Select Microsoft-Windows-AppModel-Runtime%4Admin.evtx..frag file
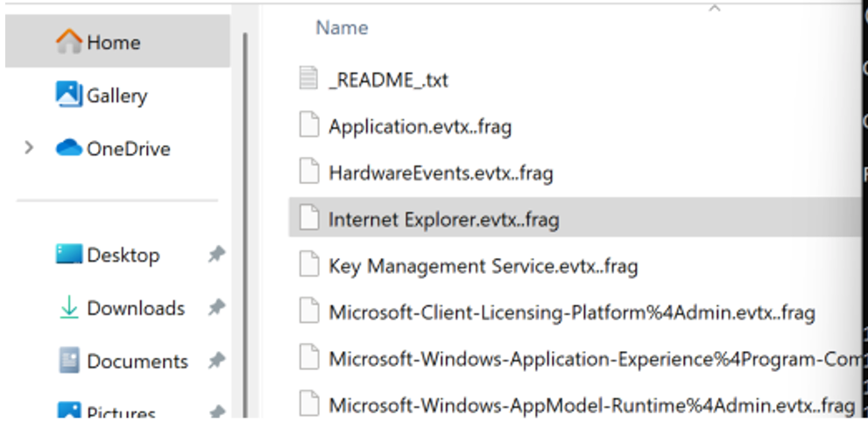Image resolution: width=868 pixels, height=421 pixels. pyautogui.click(x=590, y=405)
